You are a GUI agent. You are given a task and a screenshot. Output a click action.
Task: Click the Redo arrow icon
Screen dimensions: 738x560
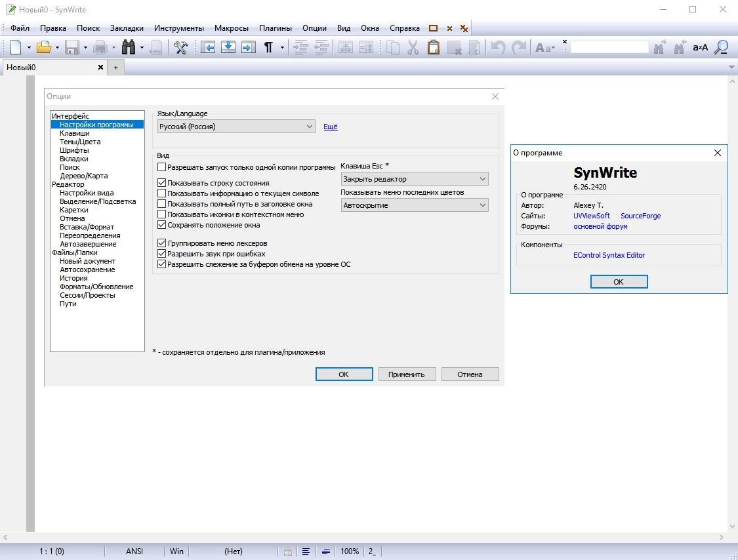click(x=519, y=47)
